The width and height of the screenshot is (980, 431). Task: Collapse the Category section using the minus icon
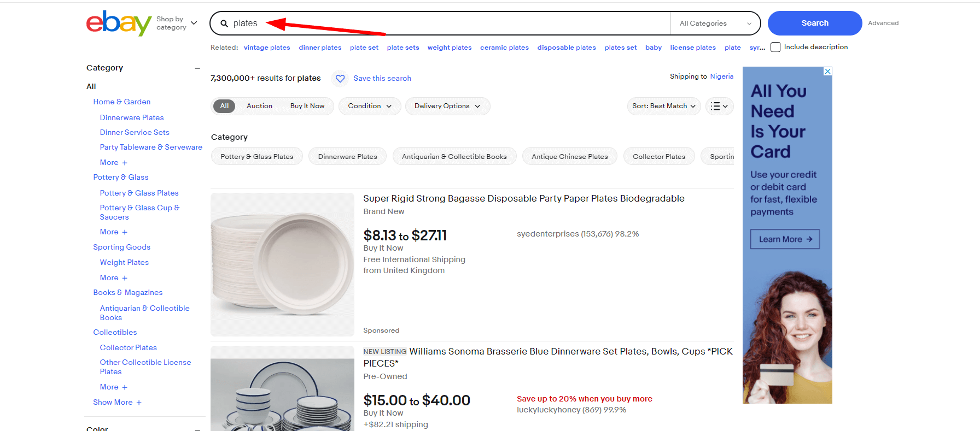pyautogui.click(x=197, y=68)
